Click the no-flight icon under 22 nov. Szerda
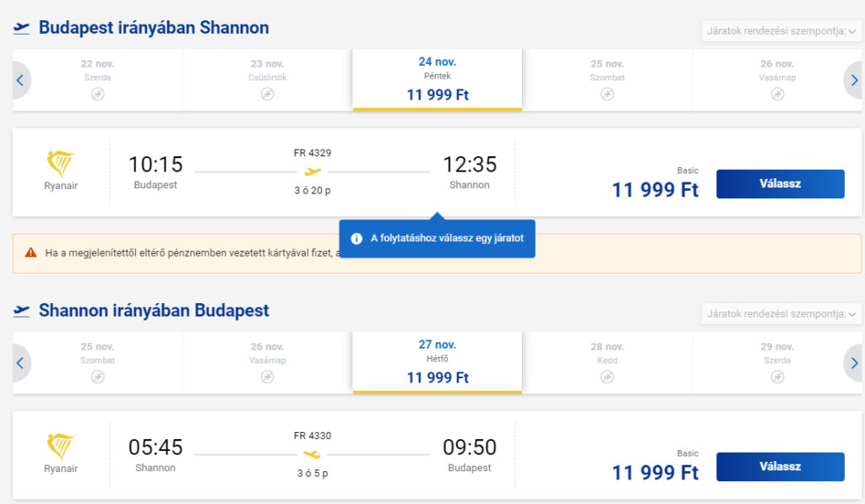 coord(97,94)
